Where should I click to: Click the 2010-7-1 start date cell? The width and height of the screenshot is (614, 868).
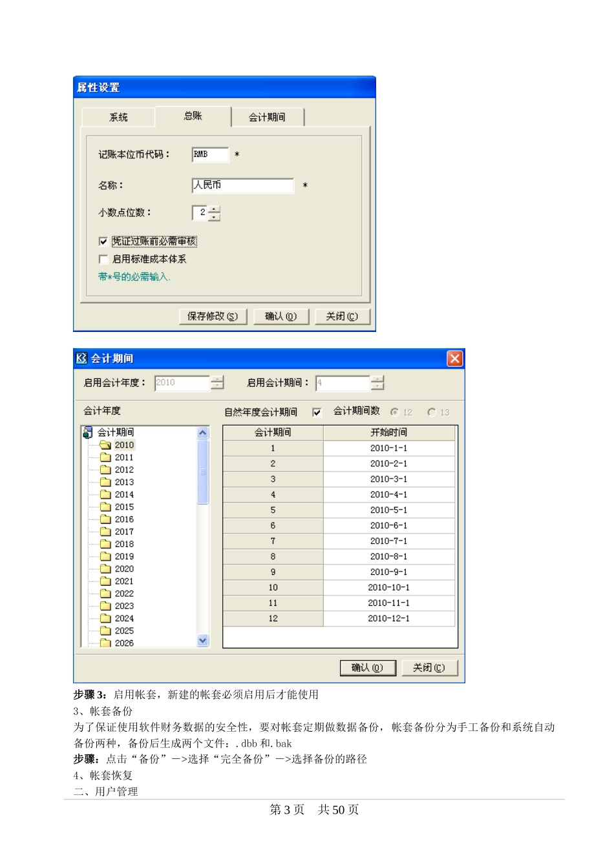[389, 541]
